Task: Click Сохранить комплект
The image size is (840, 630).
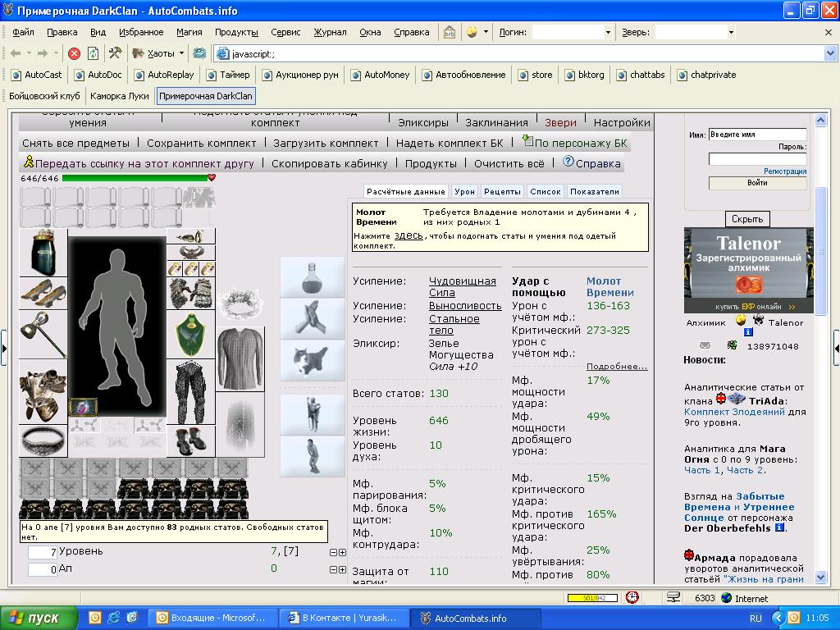Action: (x=202, y=143)
